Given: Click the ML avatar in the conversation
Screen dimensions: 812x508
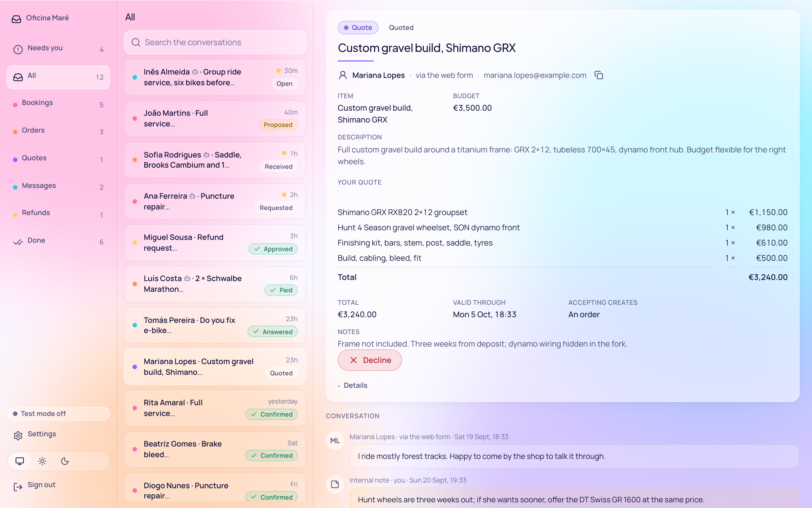Looking at the screenshot, I should click(335, 441).
